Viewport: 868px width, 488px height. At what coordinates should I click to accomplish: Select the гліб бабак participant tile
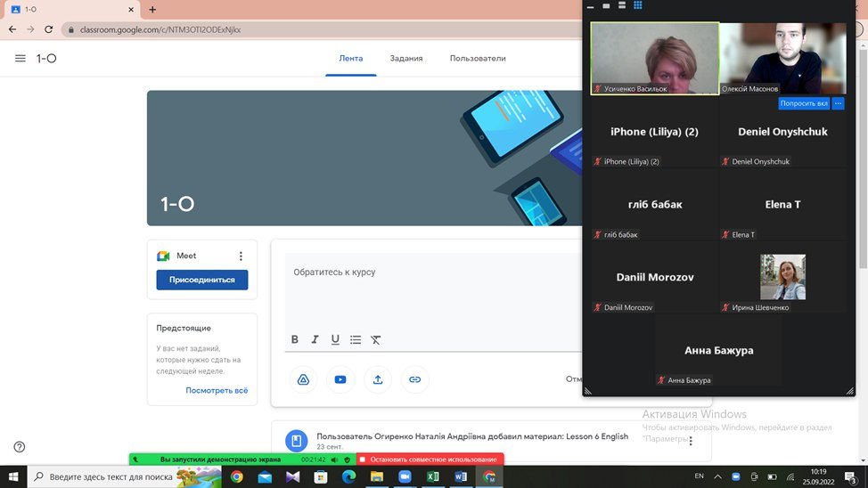coord(654,204)
